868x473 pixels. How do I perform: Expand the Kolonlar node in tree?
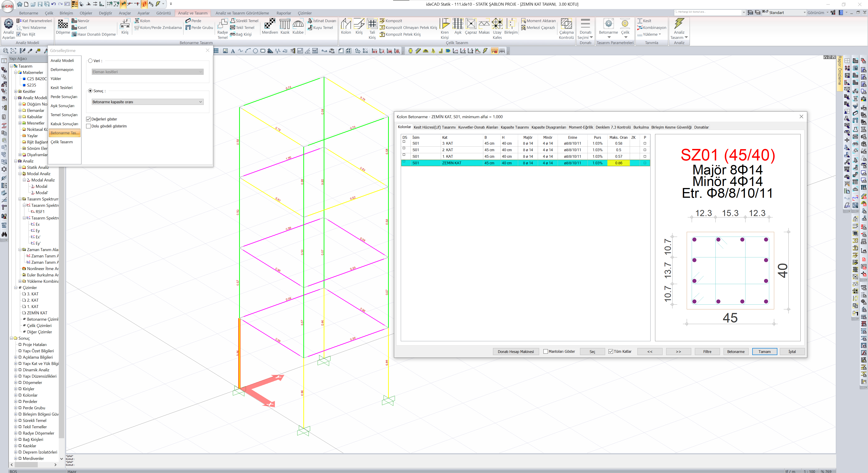click(16, 395)
